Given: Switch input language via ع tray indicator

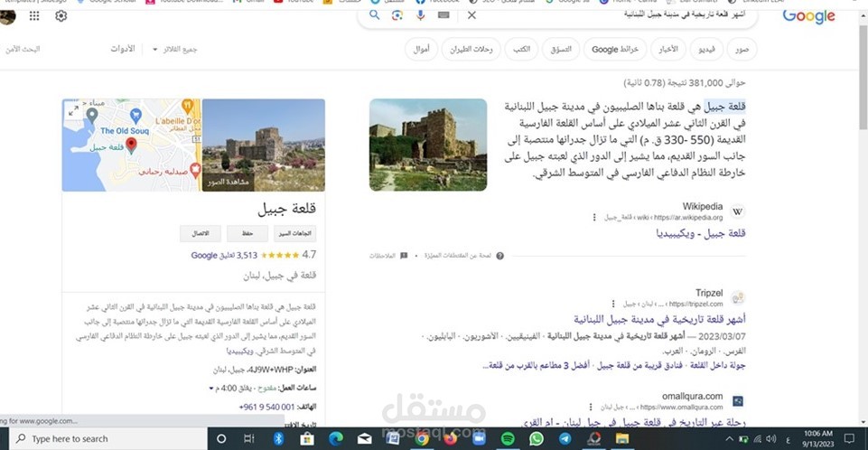Looking at the screenshot, I should 788,440.
